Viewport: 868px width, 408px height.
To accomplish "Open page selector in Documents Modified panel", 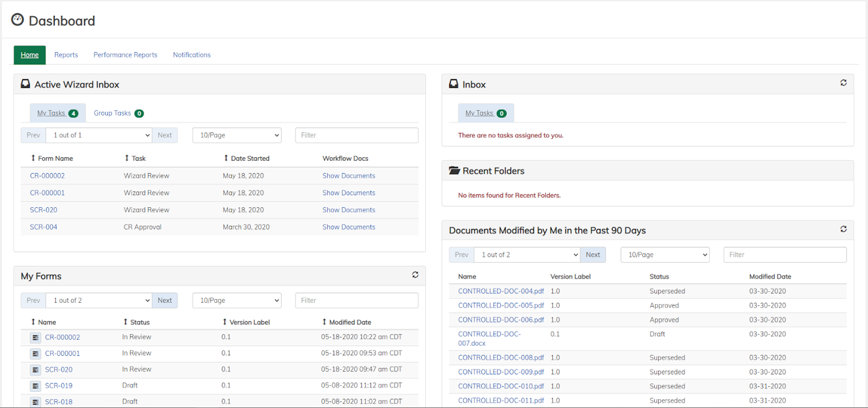I will (x=527, y=254).
